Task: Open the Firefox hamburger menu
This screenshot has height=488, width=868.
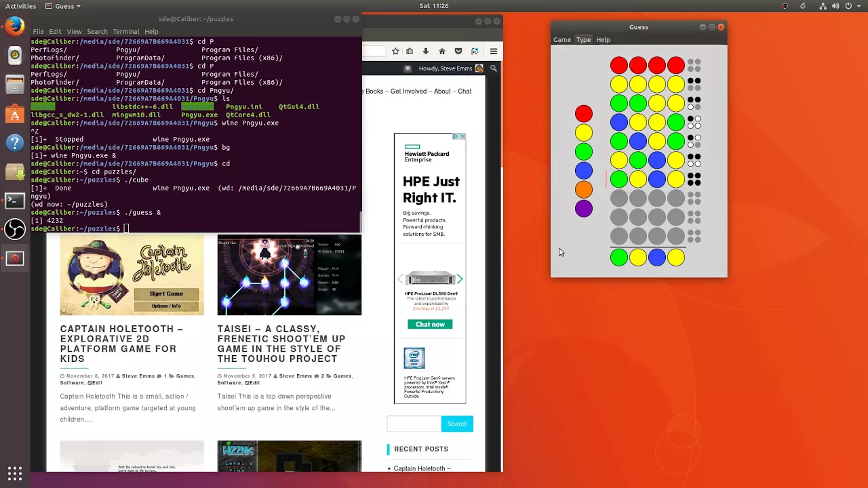Action: tap(494, 51)
